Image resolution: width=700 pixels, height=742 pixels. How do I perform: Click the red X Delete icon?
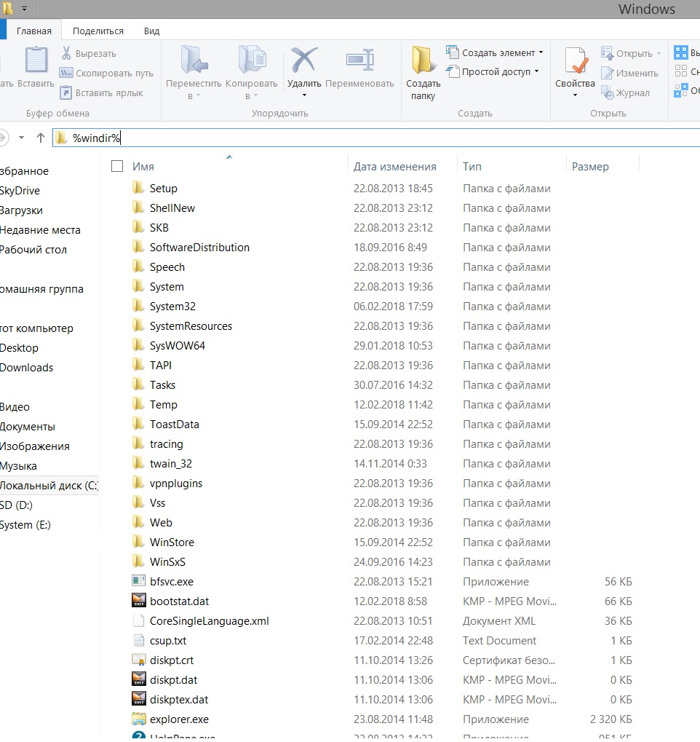click(x=303, y=60)
